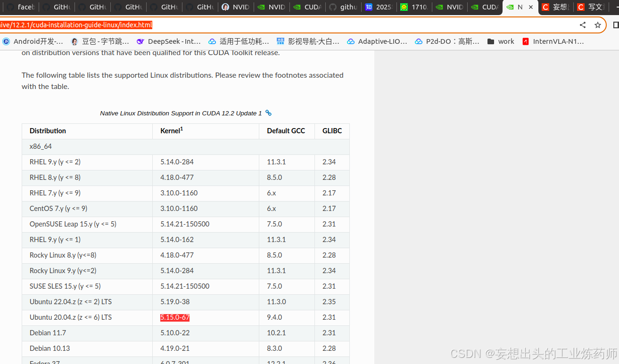This screenshot has width=619, height=364.
Task: Click the GLIBC column header
Action: click(x=332, y=131)
